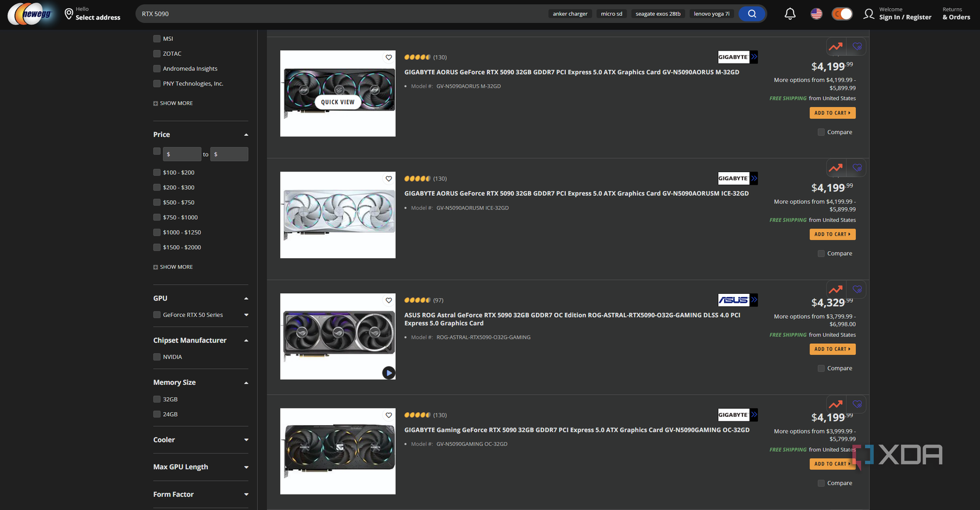Viewport: 980px width, 510px height.
Task: Expand GeForce RTX 50 Series sub-options arrow
Action: click(246, 315)
